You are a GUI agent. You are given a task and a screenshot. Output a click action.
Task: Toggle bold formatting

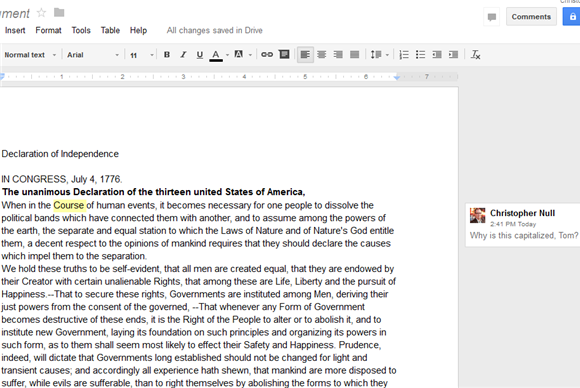tap(167, 55)
